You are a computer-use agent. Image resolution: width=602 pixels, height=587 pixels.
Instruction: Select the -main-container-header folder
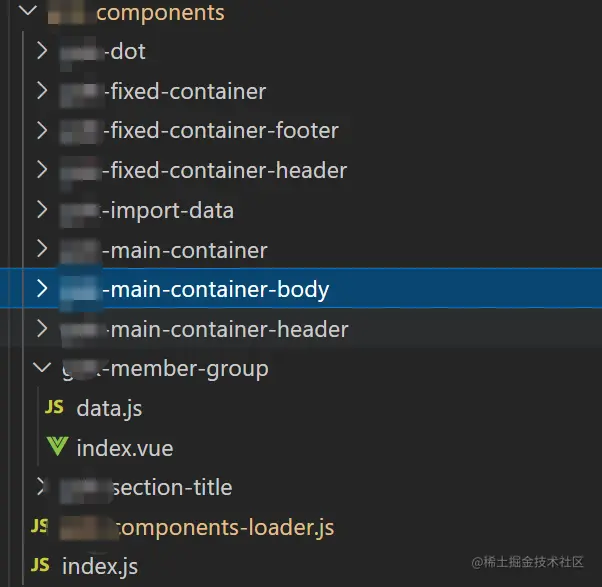229,329
